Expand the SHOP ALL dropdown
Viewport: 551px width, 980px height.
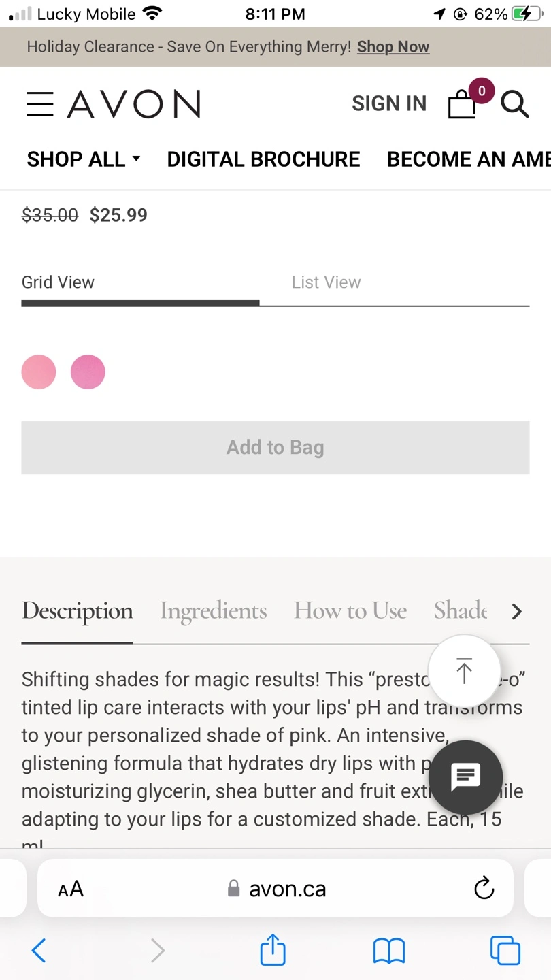(84, 159)
